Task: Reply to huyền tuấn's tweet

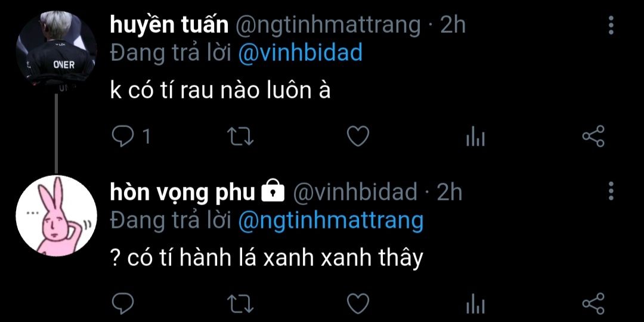Action: pyautogui.click(x=122, y=137)
